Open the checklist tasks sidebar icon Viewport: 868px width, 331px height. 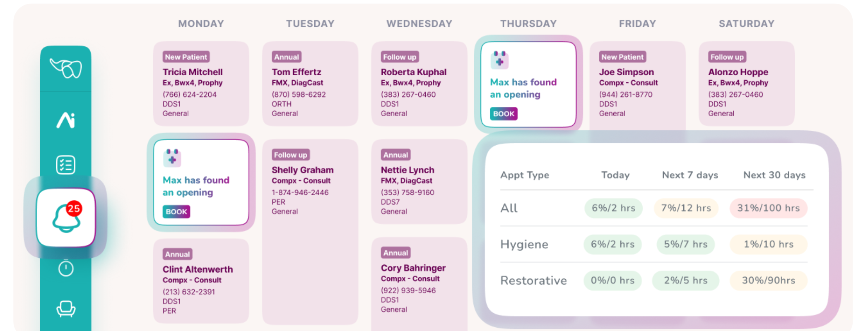(66, 165)
